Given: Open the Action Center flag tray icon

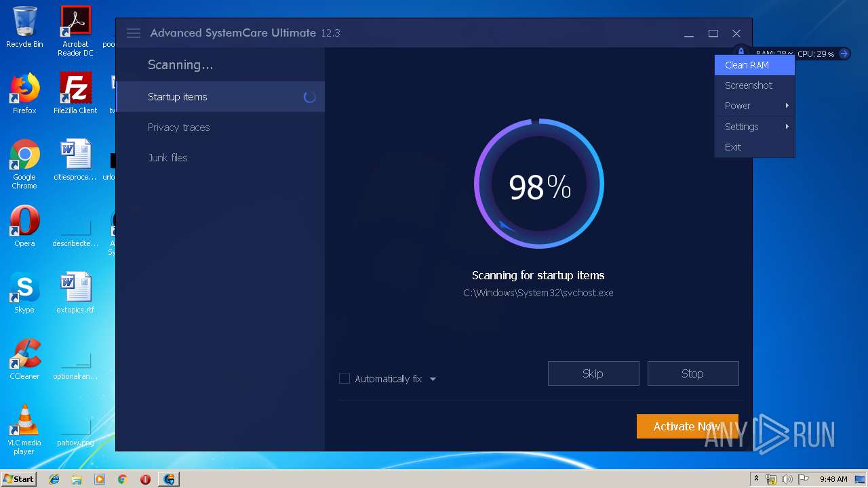Looking at the screenshot, I should [802, 479].
